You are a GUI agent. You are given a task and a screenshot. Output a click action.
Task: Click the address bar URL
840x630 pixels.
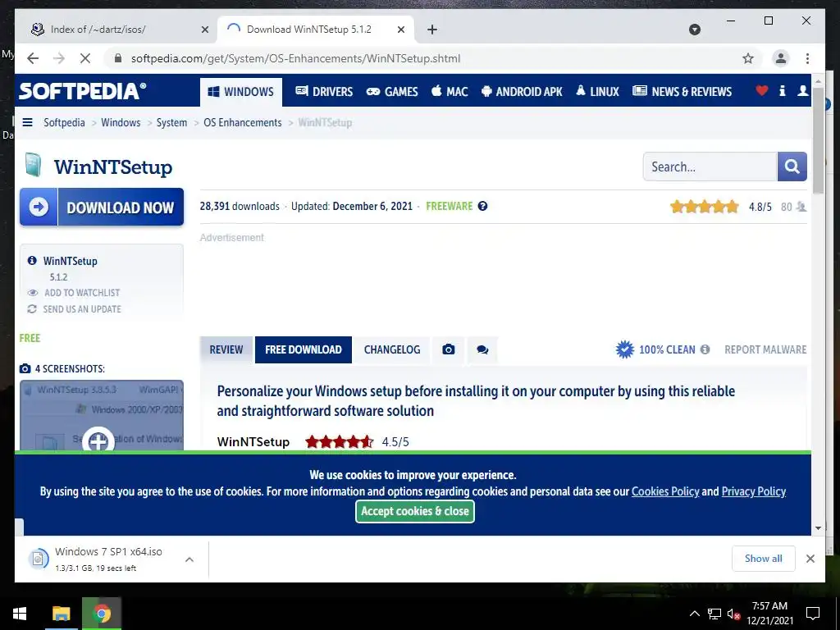tap(295, 58)
